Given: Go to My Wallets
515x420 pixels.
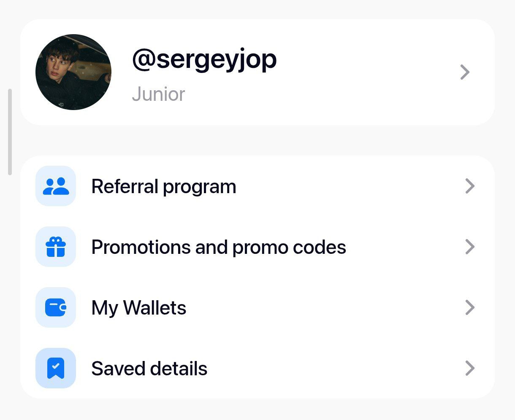Looking at the screenshot, I should click(x=257, y=307).
